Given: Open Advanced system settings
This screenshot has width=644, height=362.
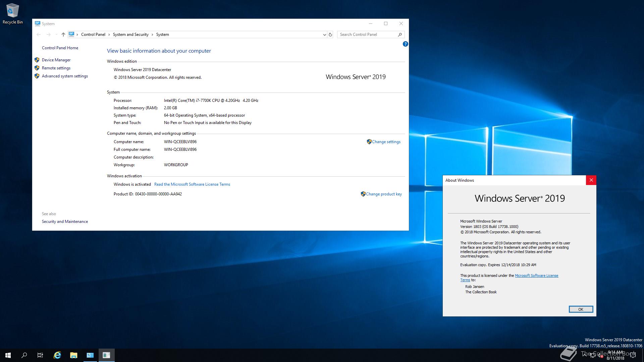Looking at the screenshot, I should click(65, 76).
